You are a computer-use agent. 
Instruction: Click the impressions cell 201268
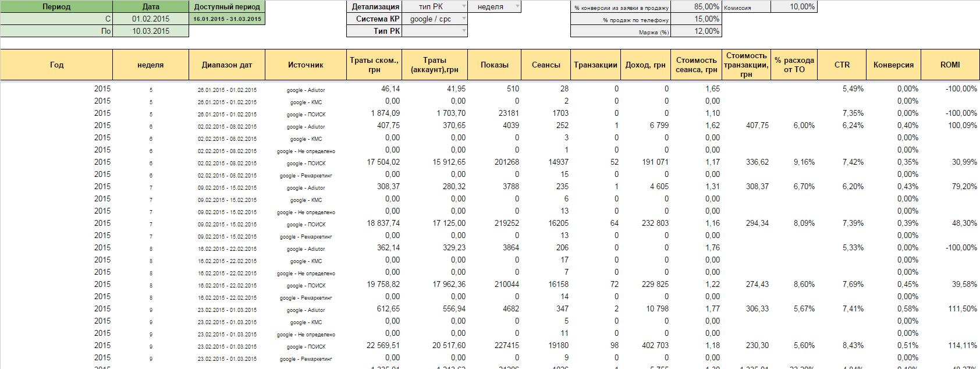click(507, 162)
